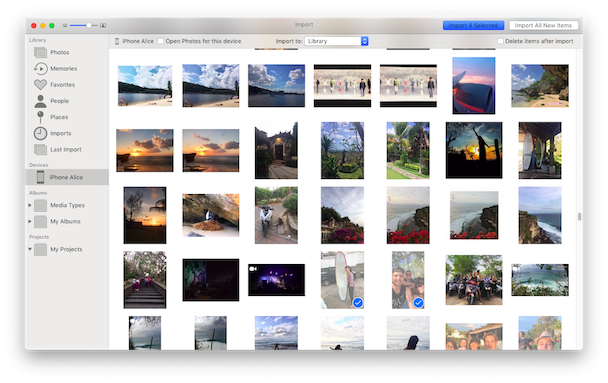This screenshot has width=608, height=383.
Task: Open the Photos library icon
Action: click(40, 52)
